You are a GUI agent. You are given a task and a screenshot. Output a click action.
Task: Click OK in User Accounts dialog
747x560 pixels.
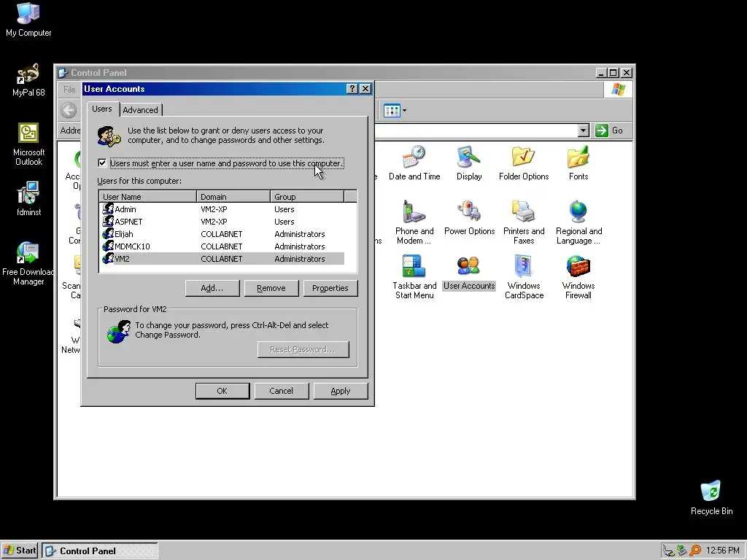222,391
